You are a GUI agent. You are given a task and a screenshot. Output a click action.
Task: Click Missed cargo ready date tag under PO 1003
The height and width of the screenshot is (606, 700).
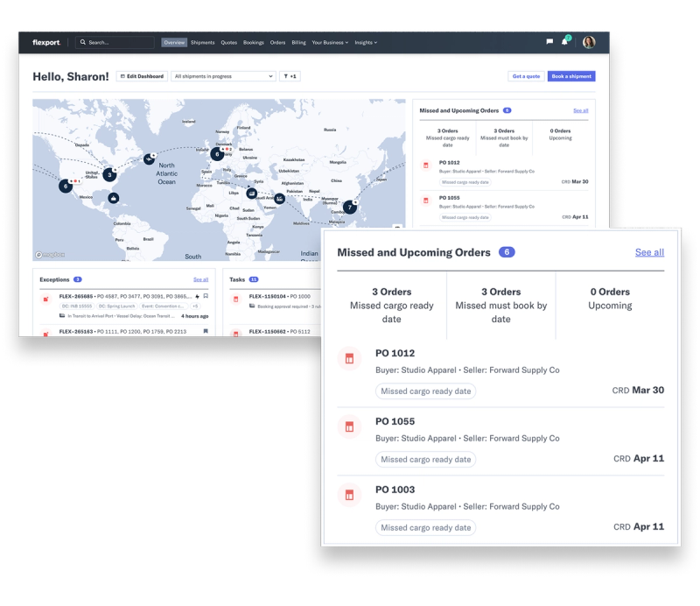tap(426, 528)
